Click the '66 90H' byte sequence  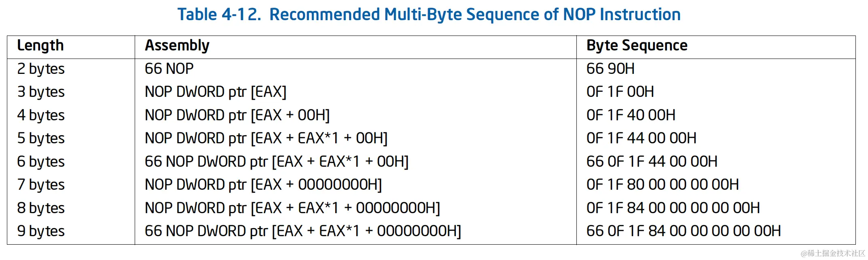tap(610, 69)
